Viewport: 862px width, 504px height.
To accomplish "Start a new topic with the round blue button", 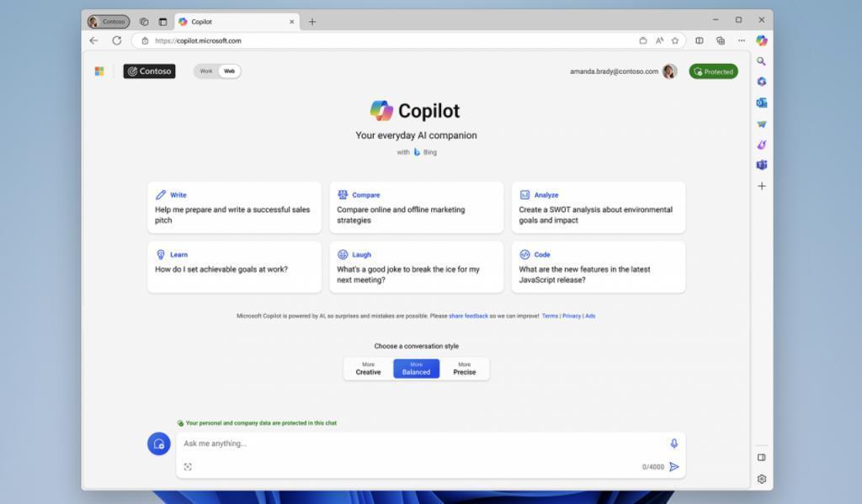I will coord(159,444).
